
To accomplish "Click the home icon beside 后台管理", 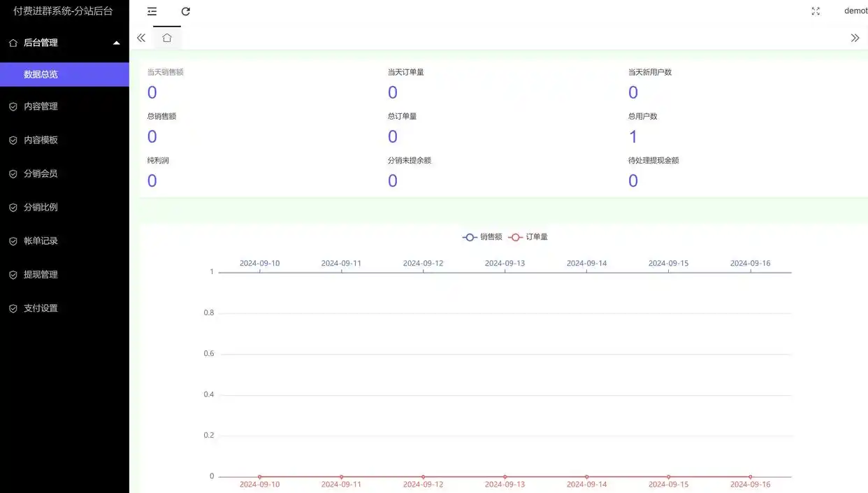I will coord(13,43).
